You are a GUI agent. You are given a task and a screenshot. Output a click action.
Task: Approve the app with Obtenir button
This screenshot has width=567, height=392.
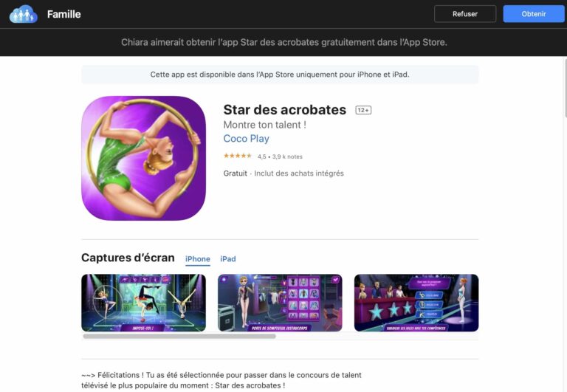(533, 14)
